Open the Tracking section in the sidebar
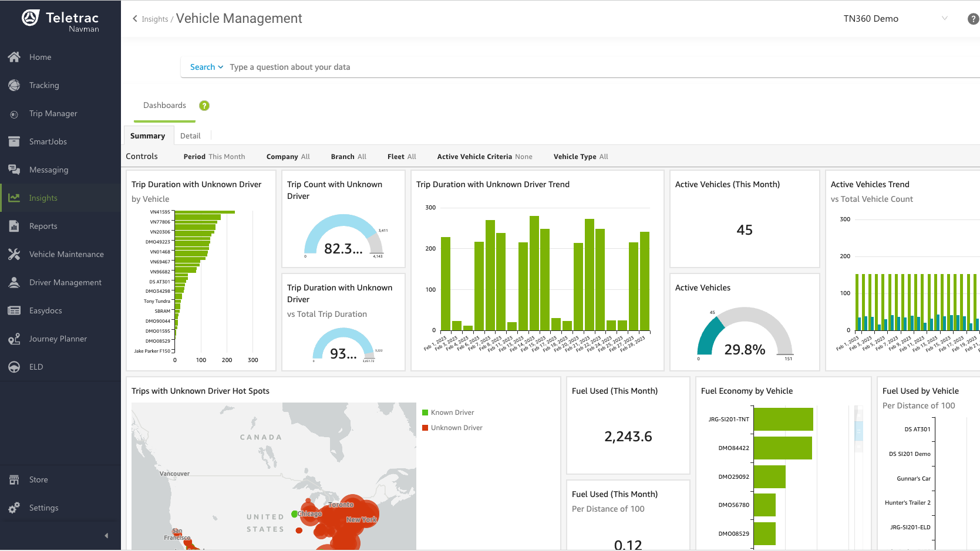 [x=44, y=85]
